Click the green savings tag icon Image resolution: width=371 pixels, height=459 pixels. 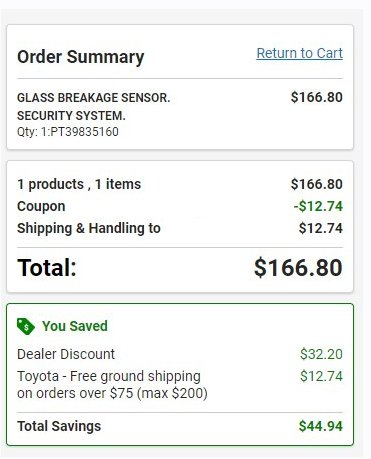(26, 326)
